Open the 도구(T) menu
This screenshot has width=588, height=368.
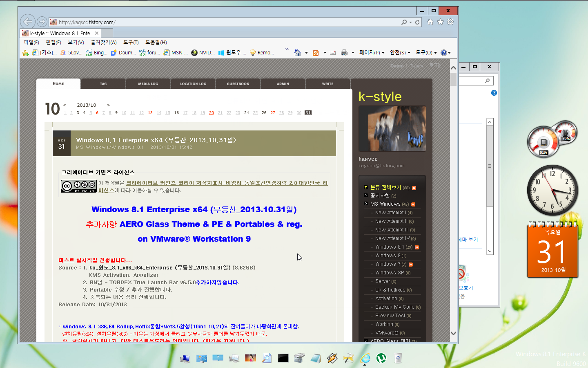(131, 42)
